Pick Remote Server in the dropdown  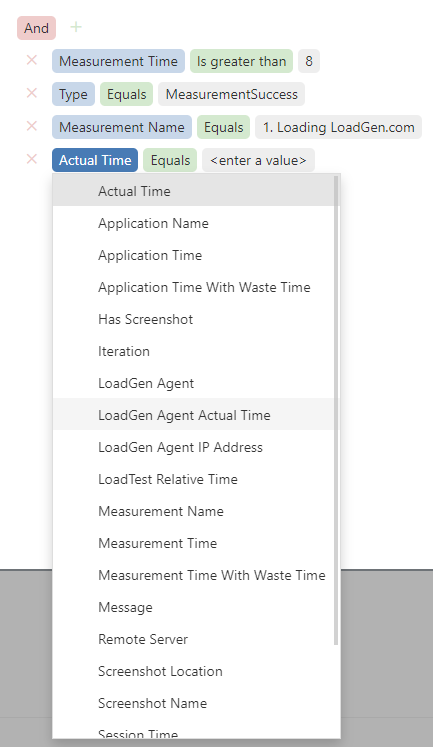[196, 639]
